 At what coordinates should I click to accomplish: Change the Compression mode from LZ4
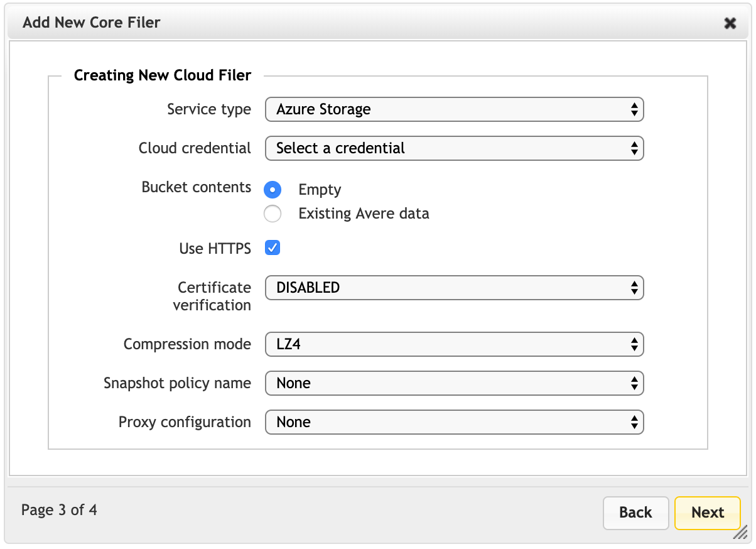coord(454,344)
